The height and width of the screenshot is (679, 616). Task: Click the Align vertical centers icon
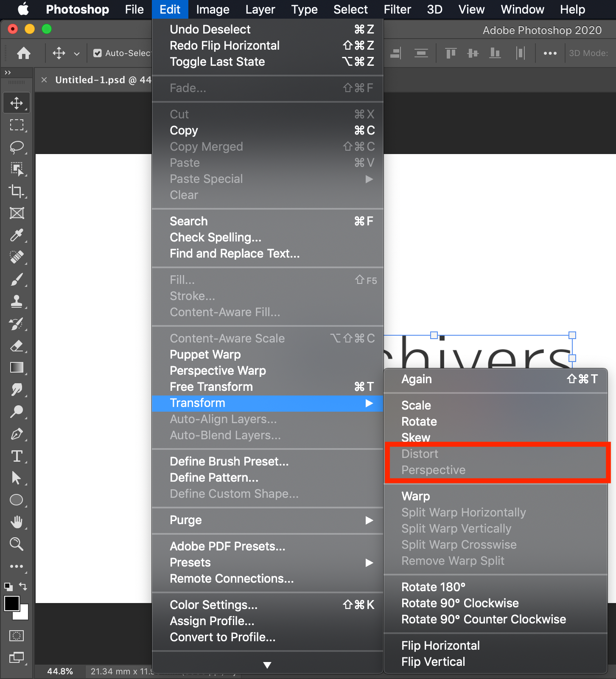coord(473,53)
